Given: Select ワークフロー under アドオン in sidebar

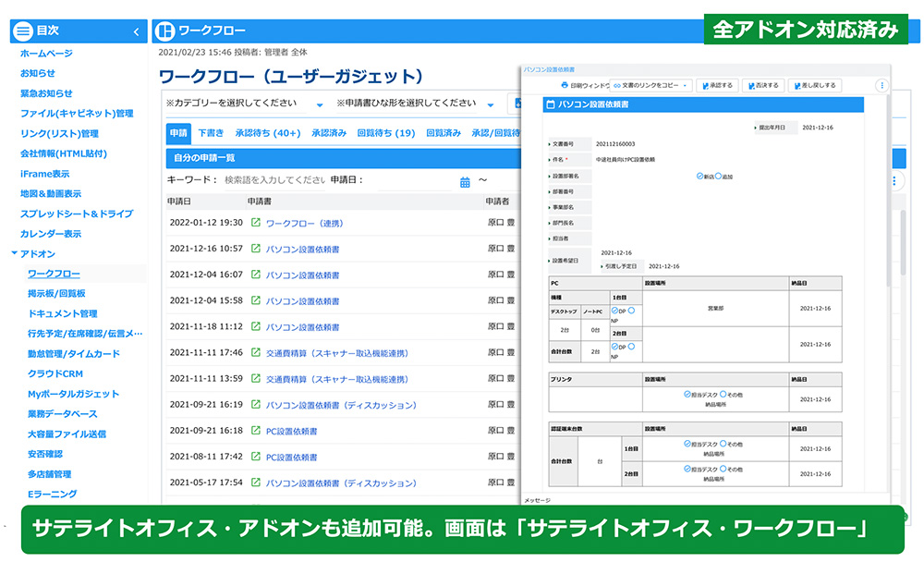Looking at the screenshot, I should [55, 274].
